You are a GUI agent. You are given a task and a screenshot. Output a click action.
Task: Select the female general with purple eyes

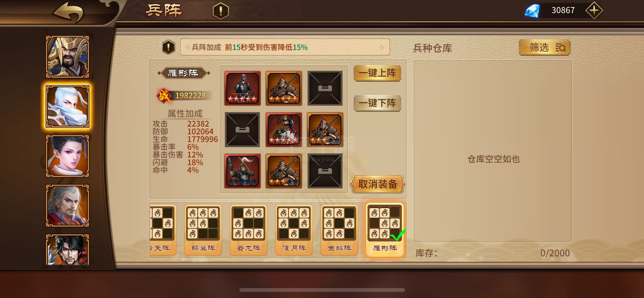[67, 156]
